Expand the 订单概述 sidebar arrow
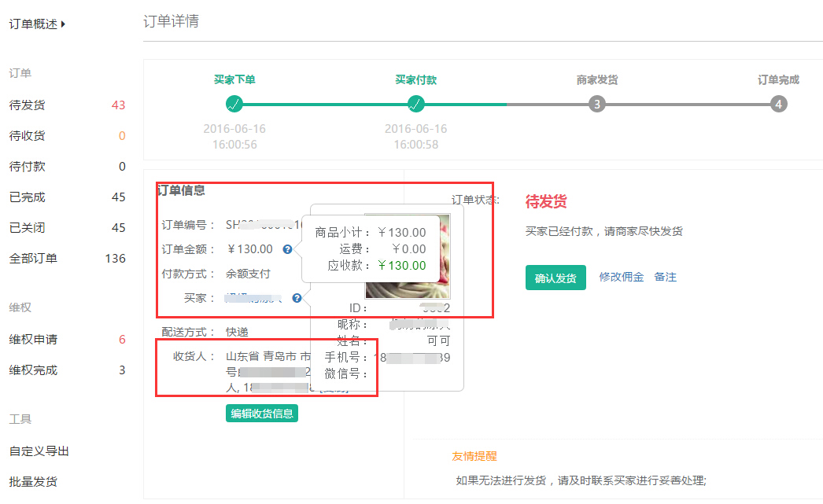The height and width of the screenshot is (504, 823). pos(63,24)
